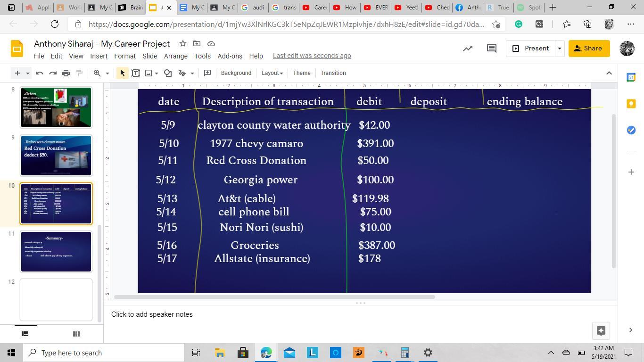This screenshot has height=362, width=644.
Task: Open the Google Keep side panel icon
Action: pyautogui.click(x=631, y=104)
